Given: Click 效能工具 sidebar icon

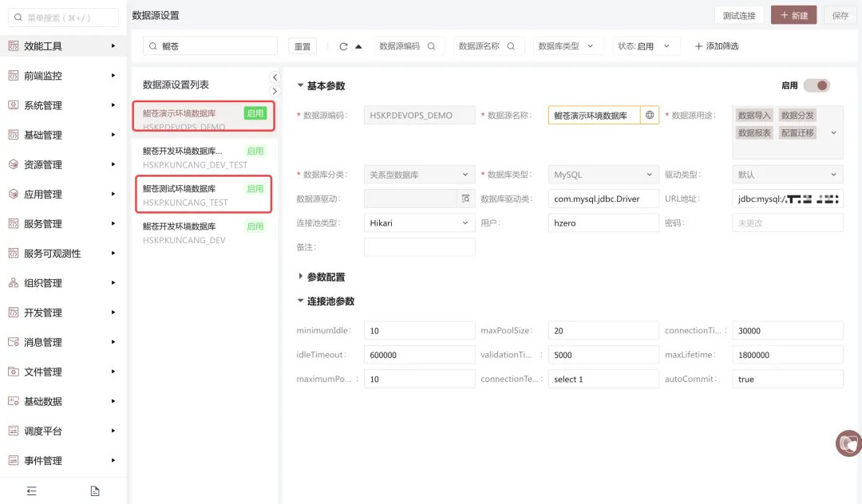Looking at the screenshot, I should point(14,46).
